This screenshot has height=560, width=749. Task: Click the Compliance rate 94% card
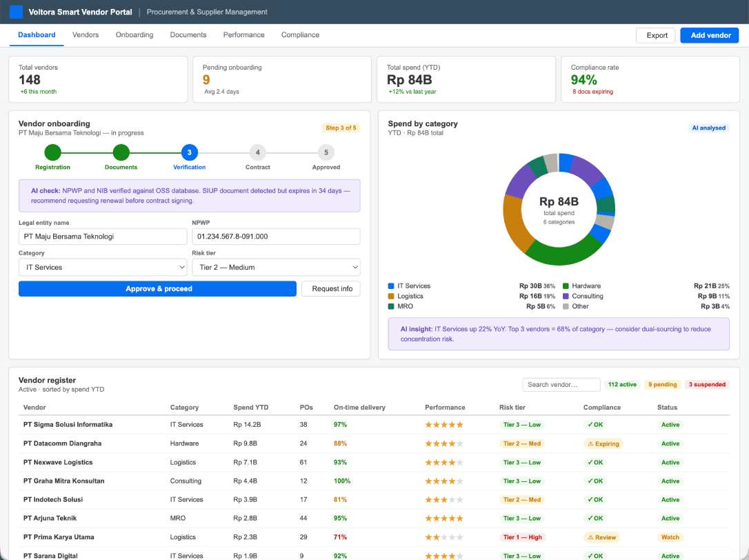(650, 79)
